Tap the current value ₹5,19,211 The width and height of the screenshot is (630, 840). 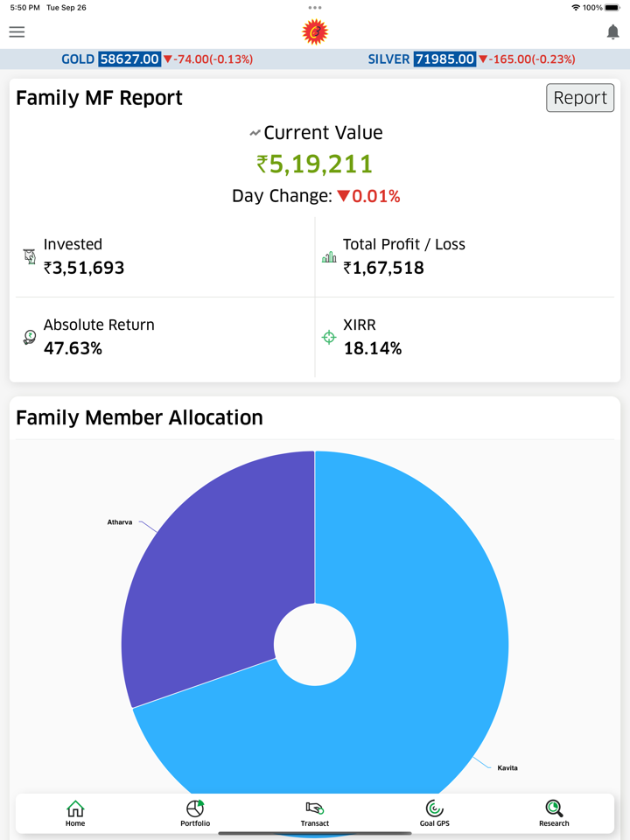pyautogui.click(x=315, y=164)
